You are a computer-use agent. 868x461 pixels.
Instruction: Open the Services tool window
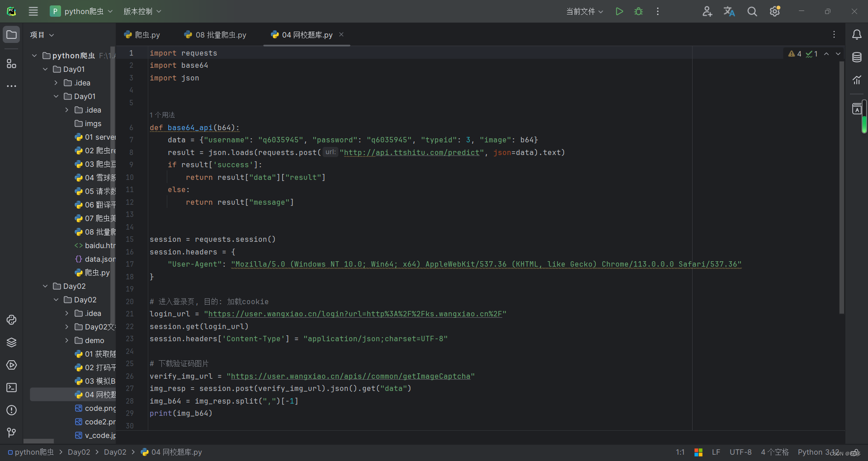pyautogui.click(x=12, y=365)
